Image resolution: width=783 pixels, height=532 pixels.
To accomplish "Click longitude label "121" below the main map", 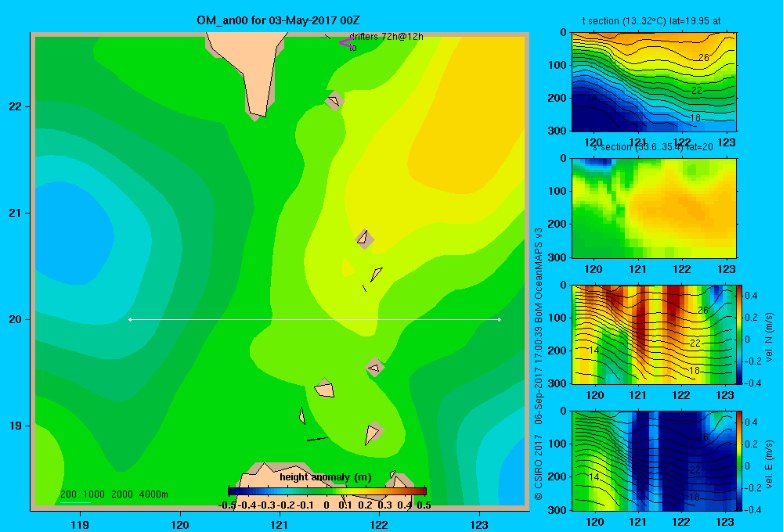I will (280, 524).
